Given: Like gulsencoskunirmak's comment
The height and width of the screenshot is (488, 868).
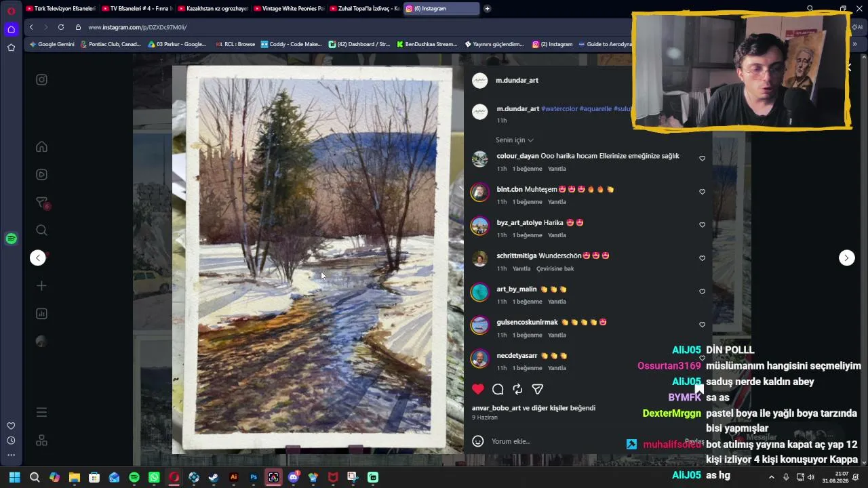Looking at the screenshot, I should [702, 325].
